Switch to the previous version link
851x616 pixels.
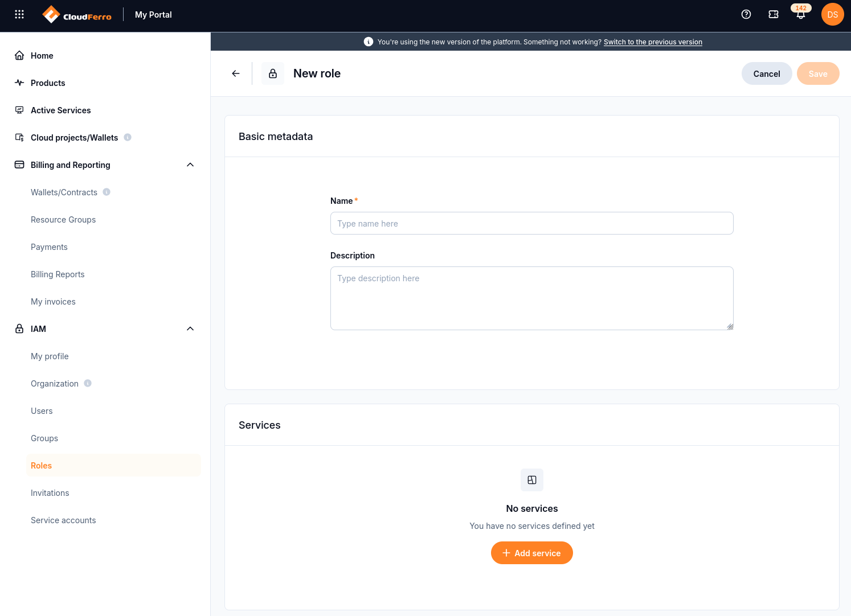point(653,42)
